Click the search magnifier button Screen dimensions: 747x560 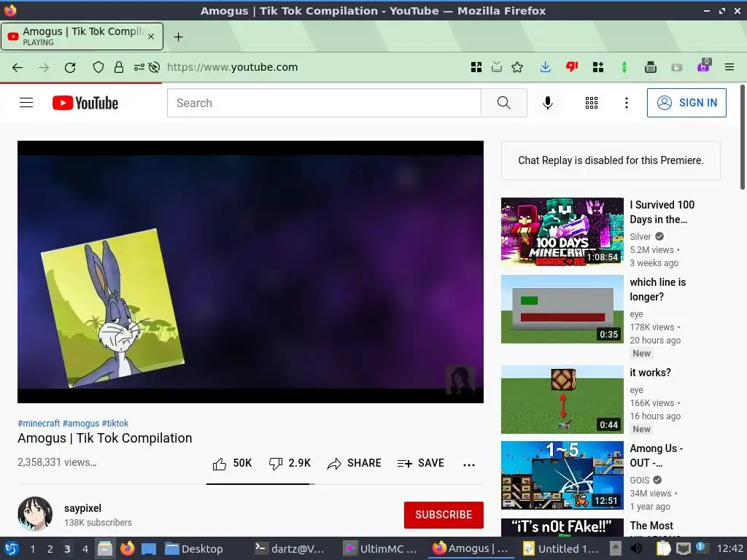coord(503,103)
